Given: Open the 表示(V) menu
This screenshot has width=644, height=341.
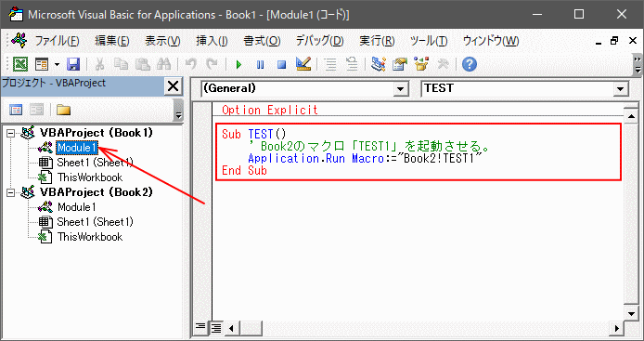Looking at the screenshot, I should pos(162,41).
